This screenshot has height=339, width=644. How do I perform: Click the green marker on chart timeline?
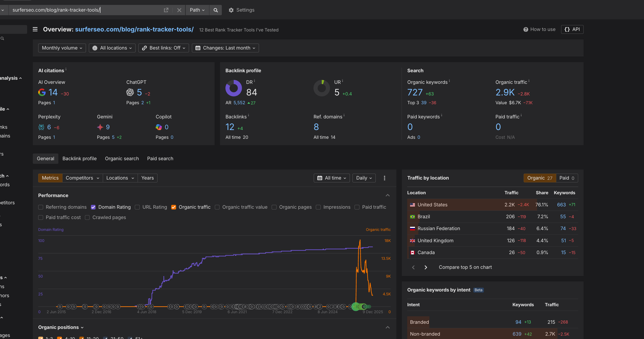pos(356,306)
